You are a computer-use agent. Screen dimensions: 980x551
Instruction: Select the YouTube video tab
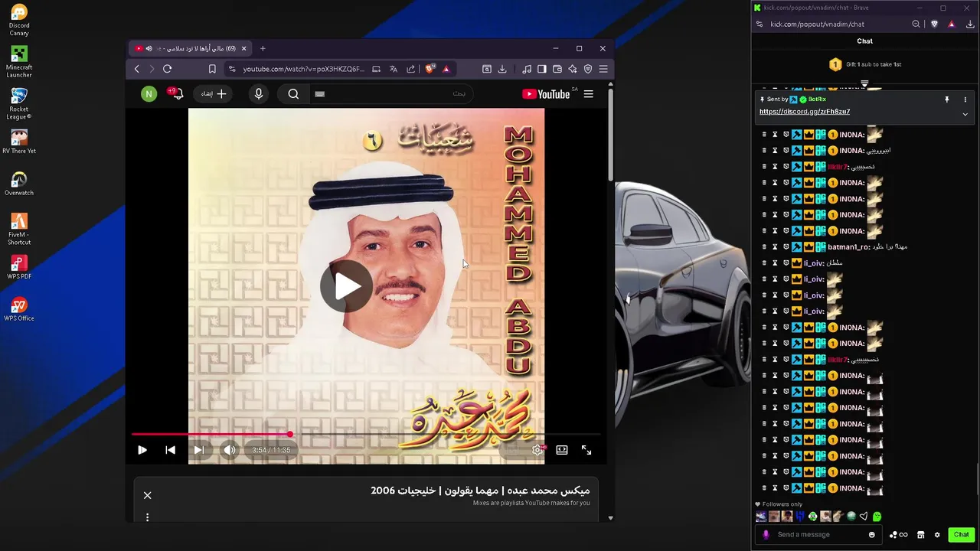click(191, 48)
